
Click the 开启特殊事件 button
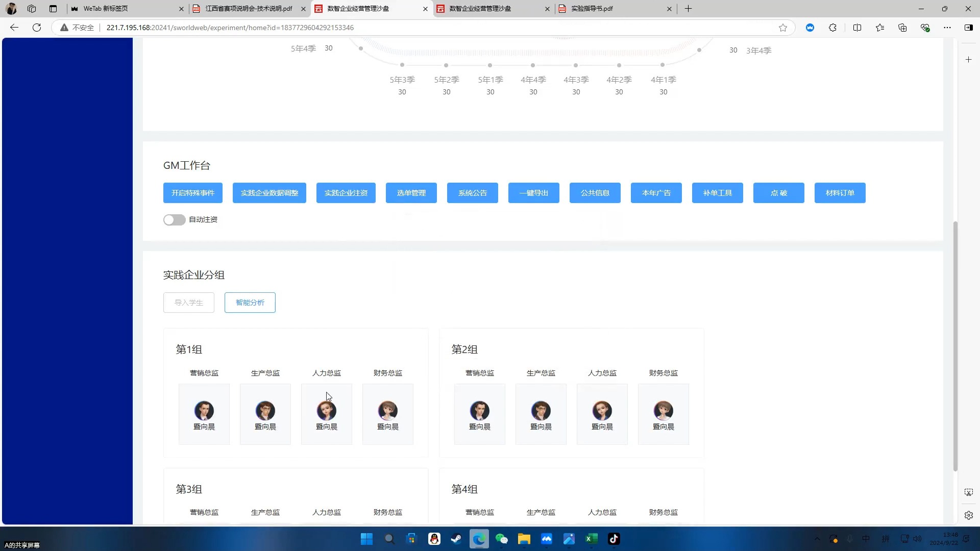click(x=192, y=193)
